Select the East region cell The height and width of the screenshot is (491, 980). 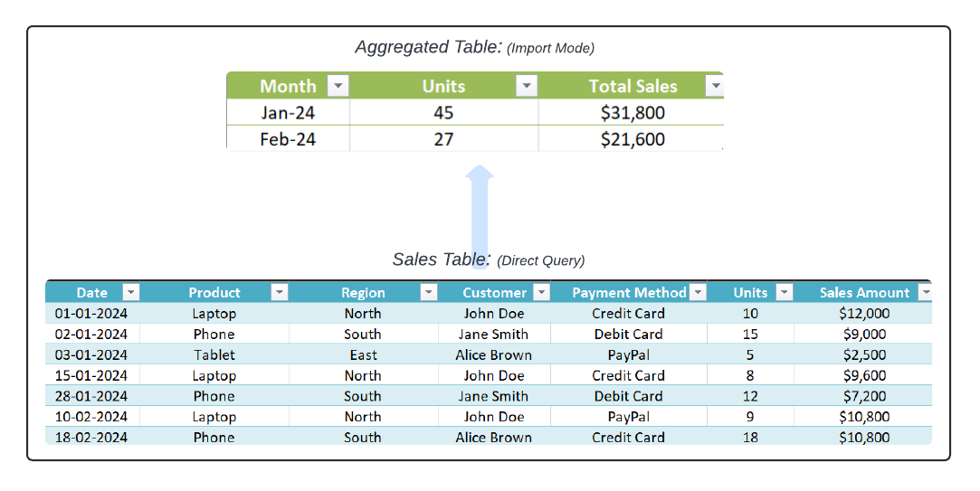[363, 354]
